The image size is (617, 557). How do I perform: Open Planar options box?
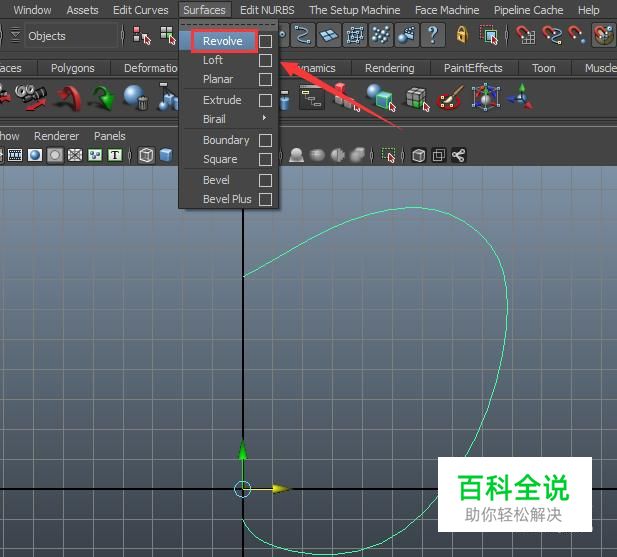point(265,79)
